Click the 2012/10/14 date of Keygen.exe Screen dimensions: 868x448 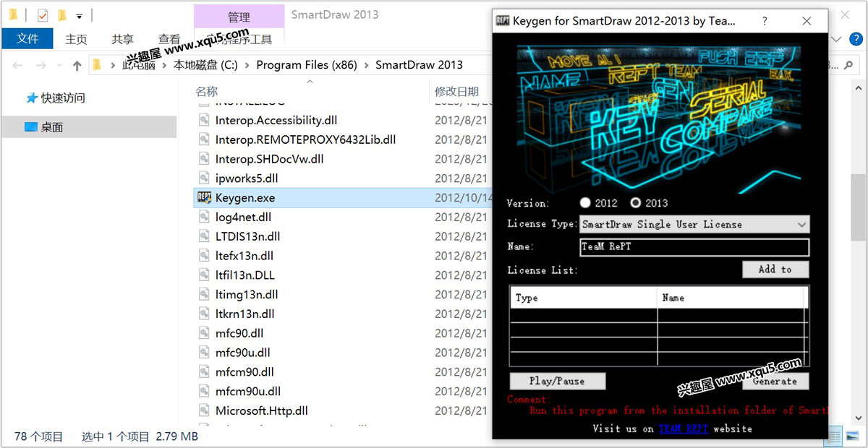(463, 197)
